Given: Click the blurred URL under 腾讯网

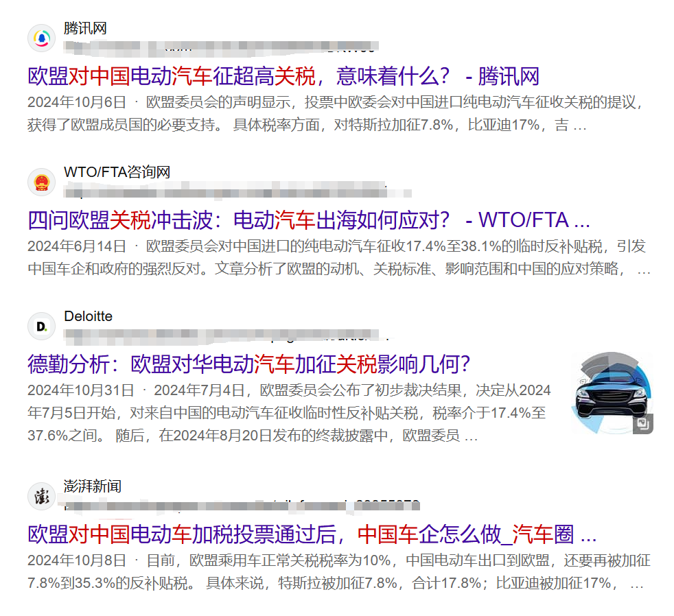Looking at the screenshot, I should coord(220,47).
